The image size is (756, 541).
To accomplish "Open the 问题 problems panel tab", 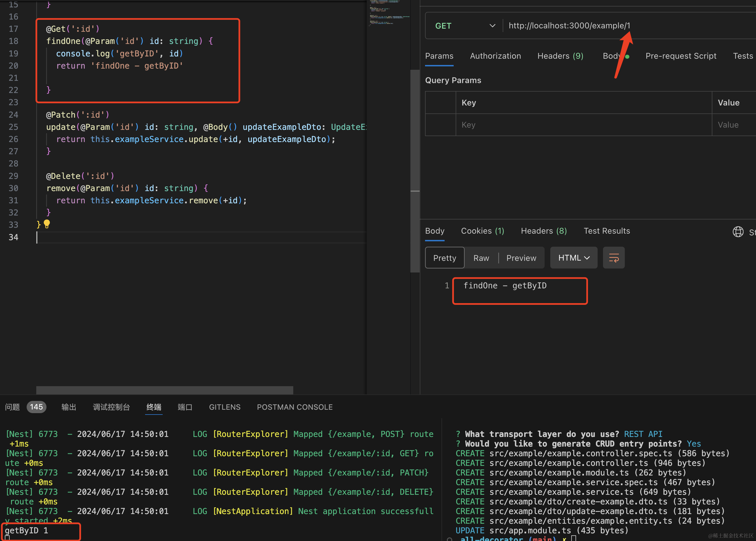I will pyautogui.click(x=12, y=407).
